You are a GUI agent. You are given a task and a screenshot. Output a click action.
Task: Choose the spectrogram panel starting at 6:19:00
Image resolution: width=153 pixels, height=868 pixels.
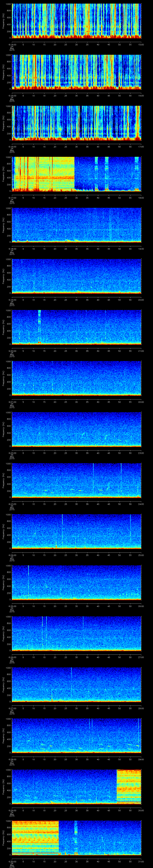pos(77,276)
